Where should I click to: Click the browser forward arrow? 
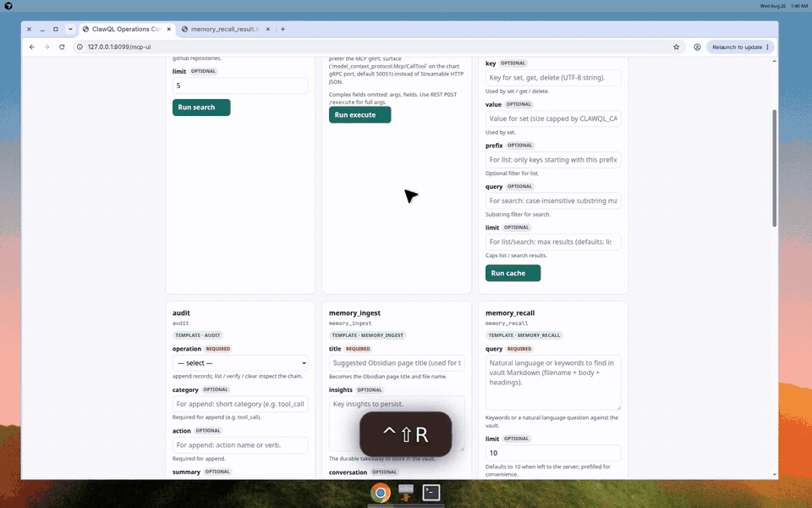pyautogui.click(x=47, y=47)
